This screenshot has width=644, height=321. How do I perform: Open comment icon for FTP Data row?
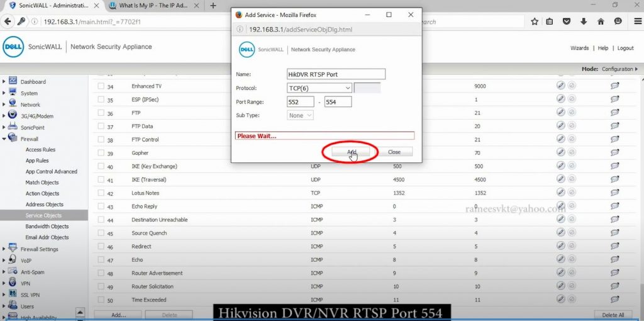(x=615, y=126)
